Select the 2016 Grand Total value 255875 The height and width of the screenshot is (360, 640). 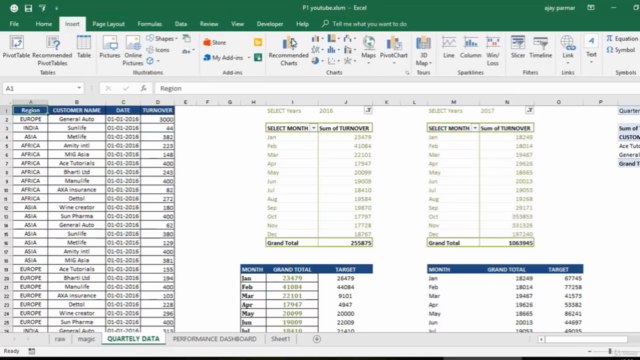coord(345,243)
